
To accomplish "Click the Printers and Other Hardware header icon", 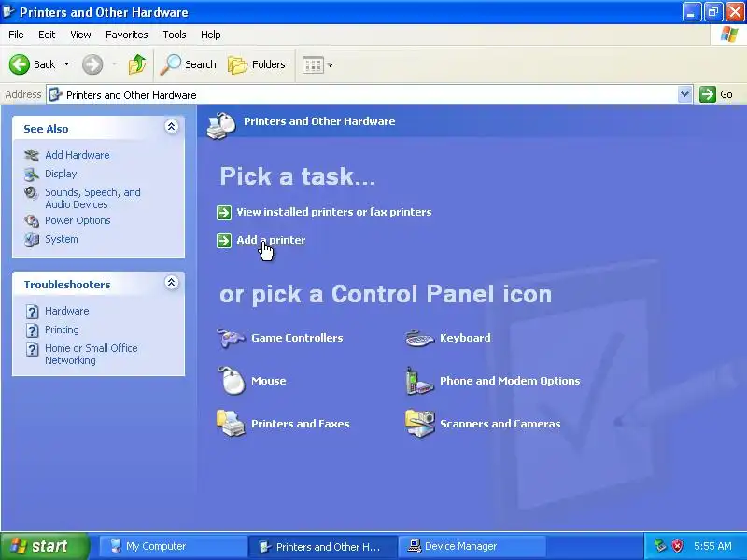I will click(221, 125).
